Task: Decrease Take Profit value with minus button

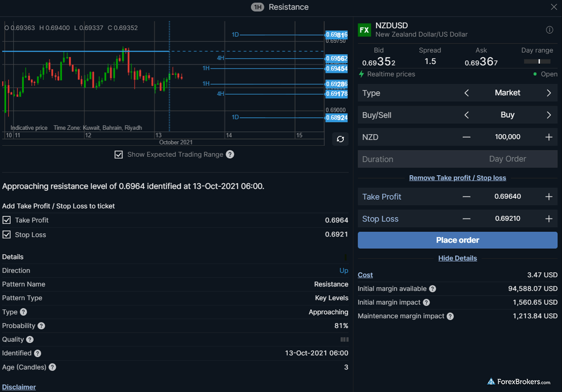Action: [466, 197]
